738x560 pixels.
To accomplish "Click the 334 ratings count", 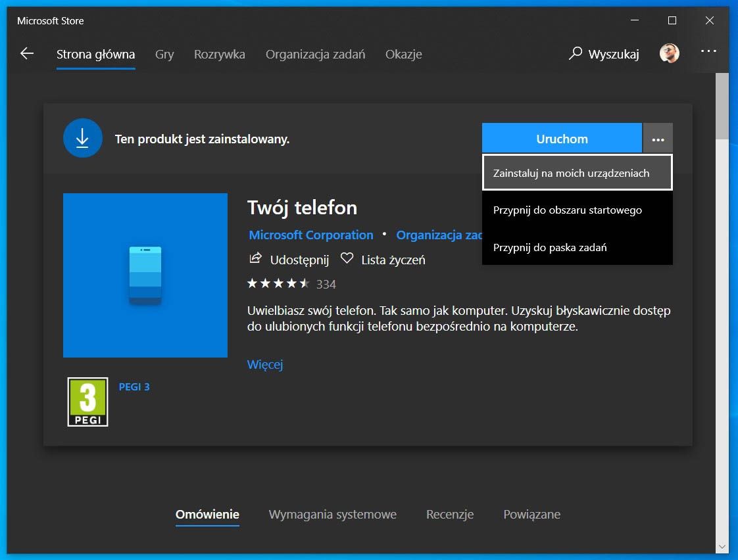I will [x=326, y=284].
